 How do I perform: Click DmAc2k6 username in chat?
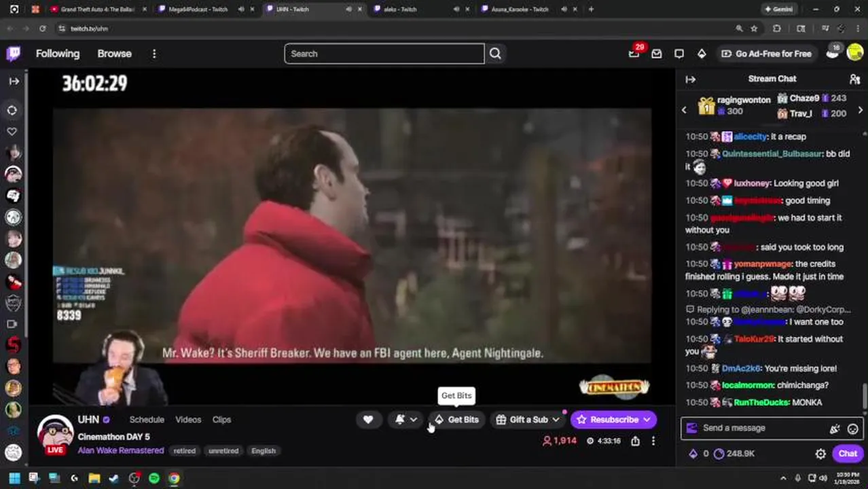(741, 369)
